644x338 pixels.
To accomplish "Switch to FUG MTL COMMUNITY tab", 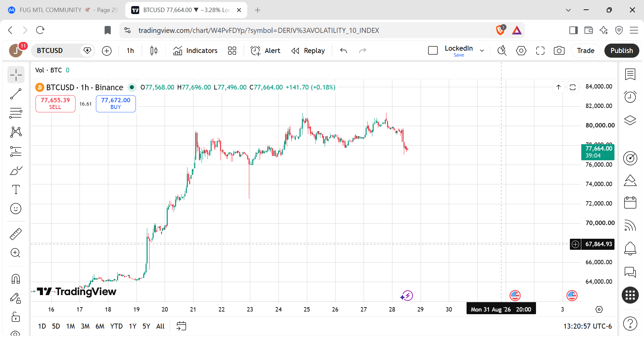I will coord(63,10).
